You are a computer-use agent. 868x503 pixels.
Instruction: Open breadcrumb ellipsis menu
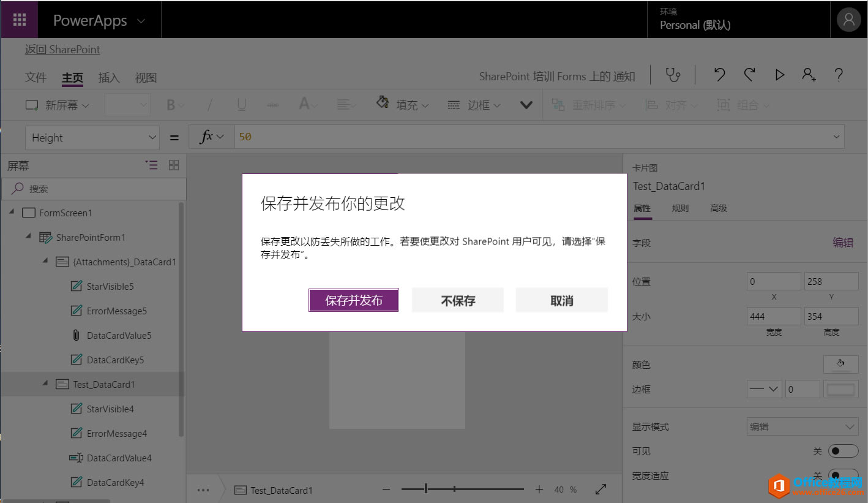(x=203, y=490)
